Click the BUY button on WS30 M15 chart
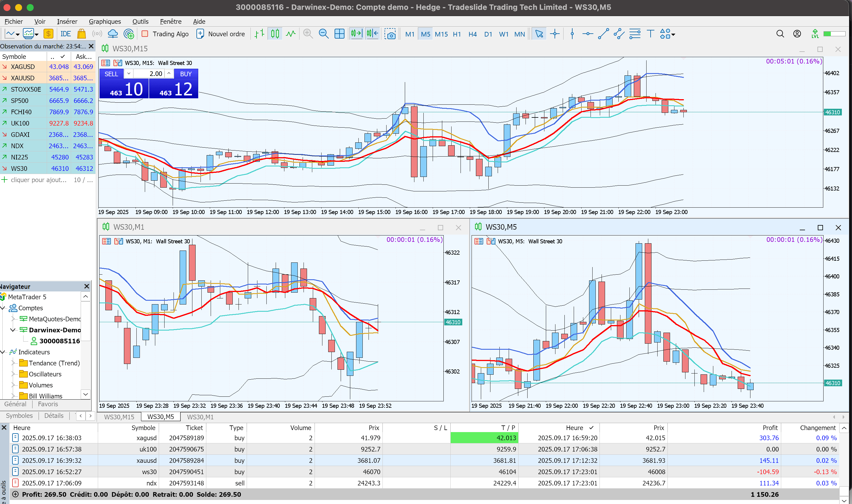The width and height of the screenshot is (852, 504). [185, 74]
